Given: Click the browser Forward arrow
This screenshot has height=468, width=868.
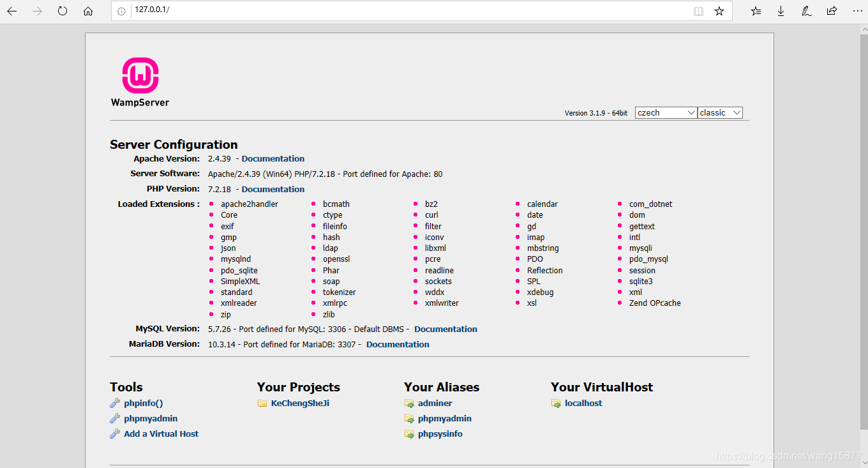Looking at the screenshot, I should tap(37, 11).
